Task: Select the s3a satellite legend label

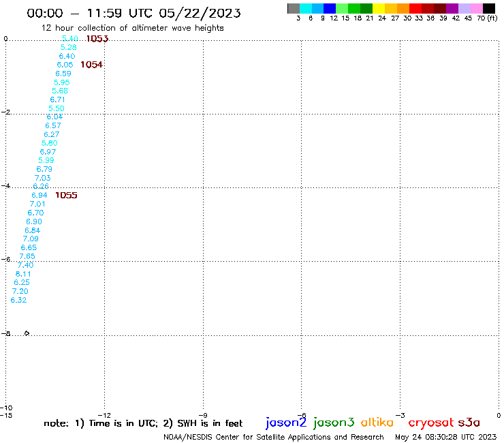Action: pyautogui.click(x=469, y=423)
